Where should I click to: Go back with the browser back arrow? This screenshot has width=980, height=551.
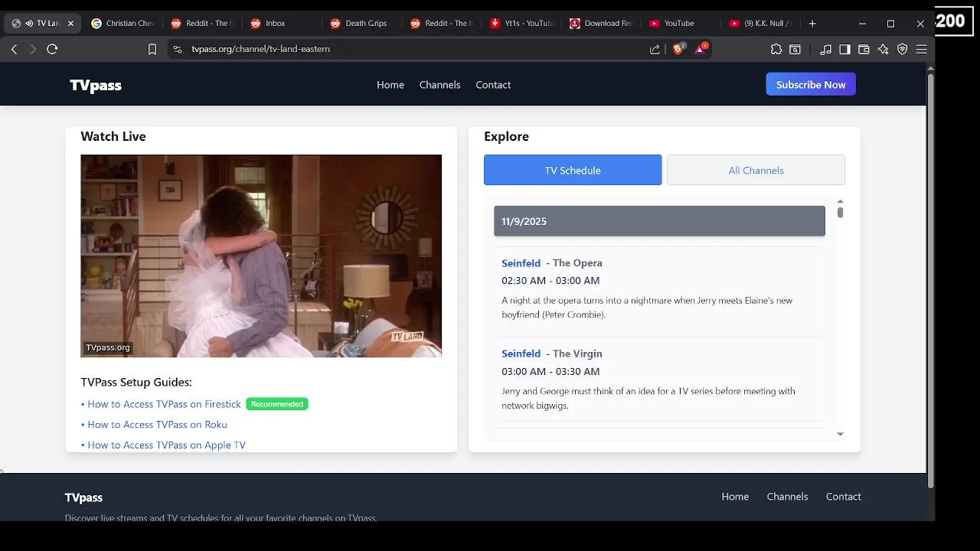pyautogui.click(x=14, y=49)
